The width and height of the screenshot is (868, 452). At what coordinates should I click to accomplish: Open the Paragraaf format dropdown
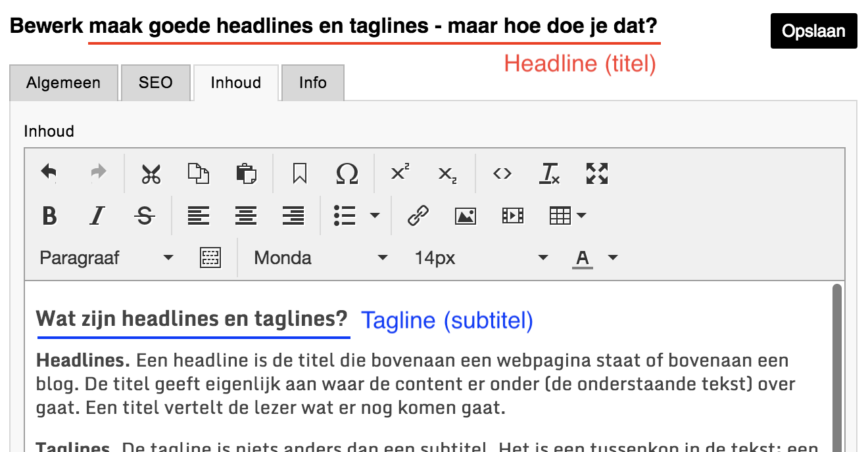tap(106, 258)
